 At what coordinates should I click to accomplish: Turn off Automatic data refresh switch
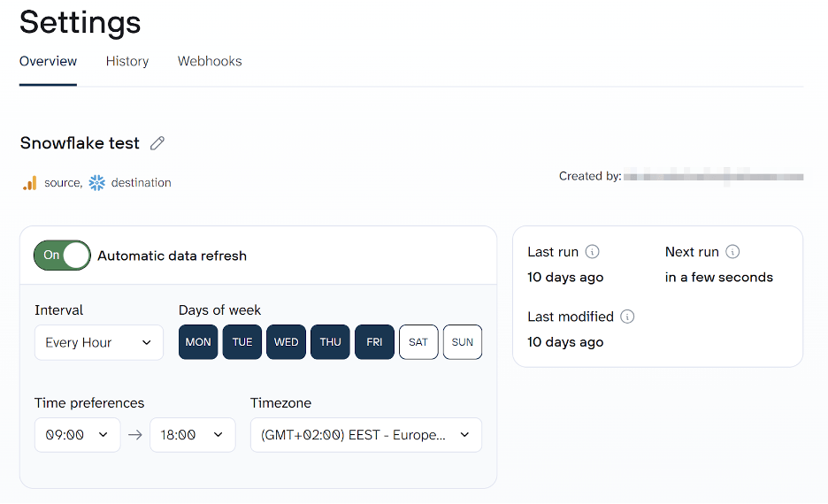[62, 256]
